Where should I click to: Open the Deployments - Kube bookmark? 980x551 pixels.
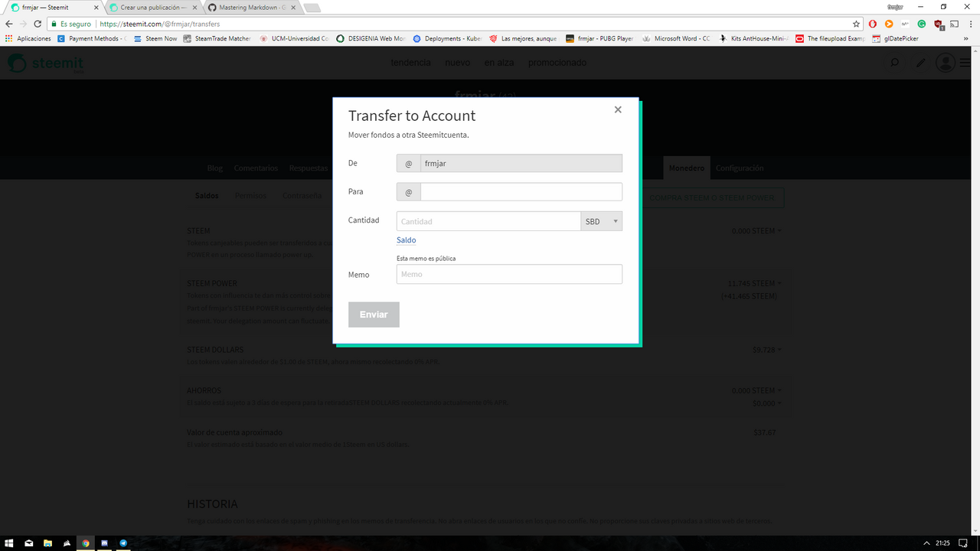tap(447, 38)
